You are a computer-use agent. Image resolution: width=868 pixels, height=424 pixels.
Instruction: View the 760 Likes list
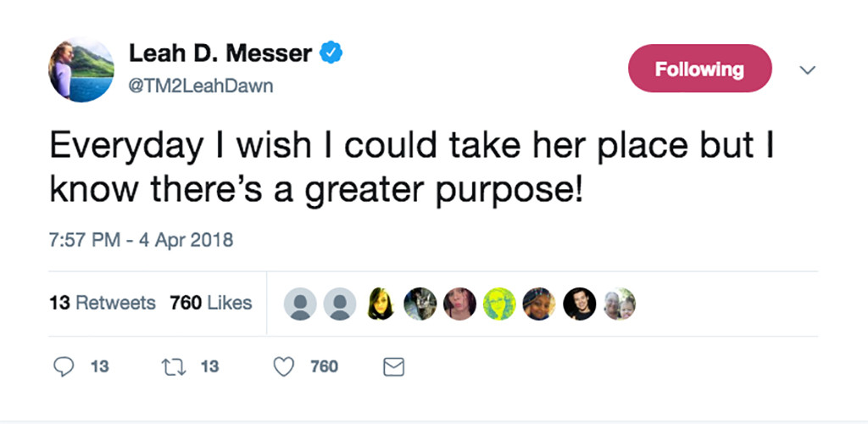click(x=211, y=303)
